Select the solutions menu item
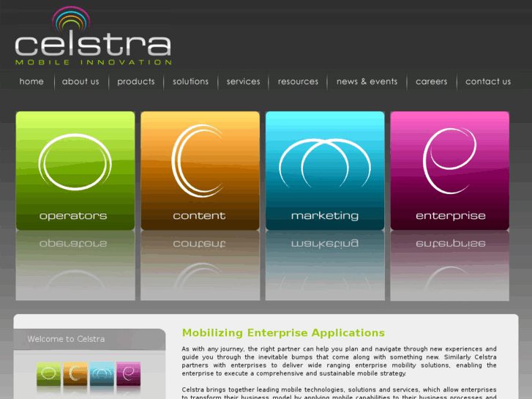 [190, 81]
